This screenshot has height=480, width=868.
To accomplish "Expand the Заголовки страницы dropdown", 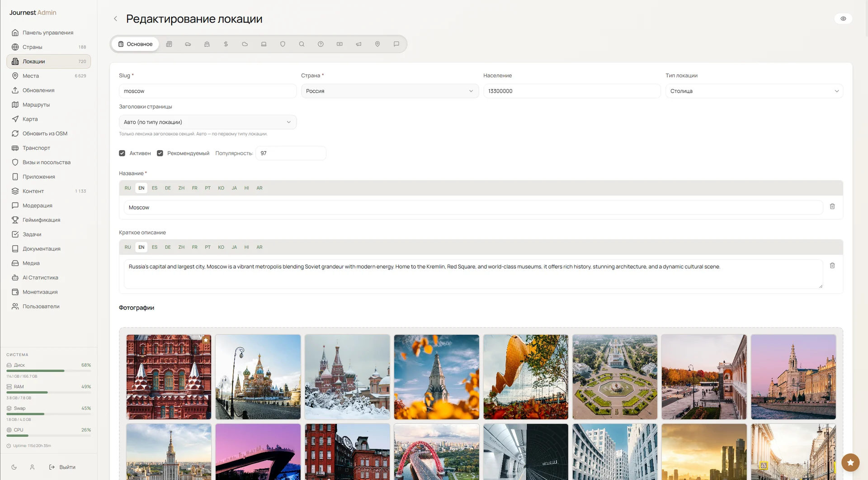I will (208, 122).
